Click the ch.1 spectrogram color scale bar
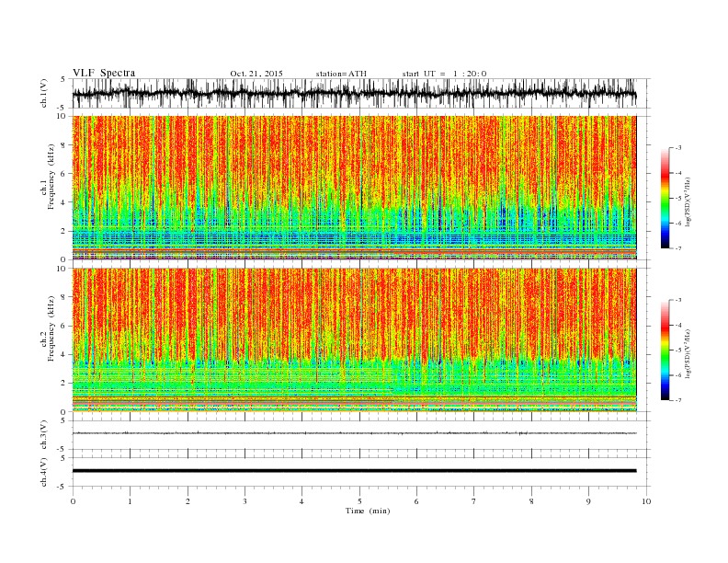Screen dimensions: 728x563 (665, 198)
